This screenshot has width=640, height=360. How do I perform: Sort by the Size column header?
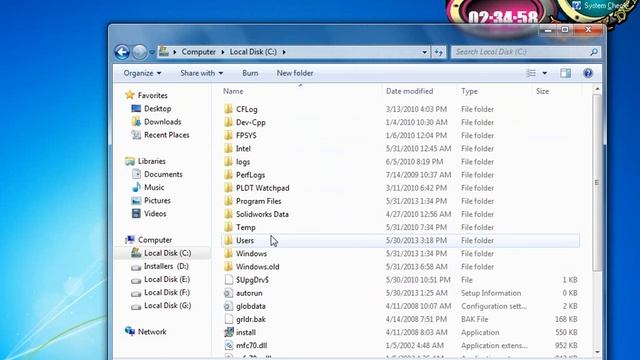(x=542, y=91)
